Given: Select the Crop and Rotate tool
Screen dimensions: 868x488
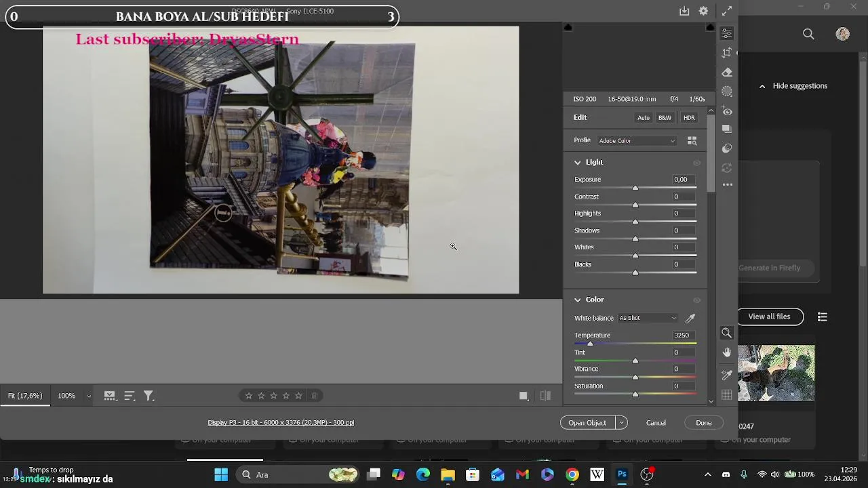Looking at the screenshot, I should [x=727, y=53].
